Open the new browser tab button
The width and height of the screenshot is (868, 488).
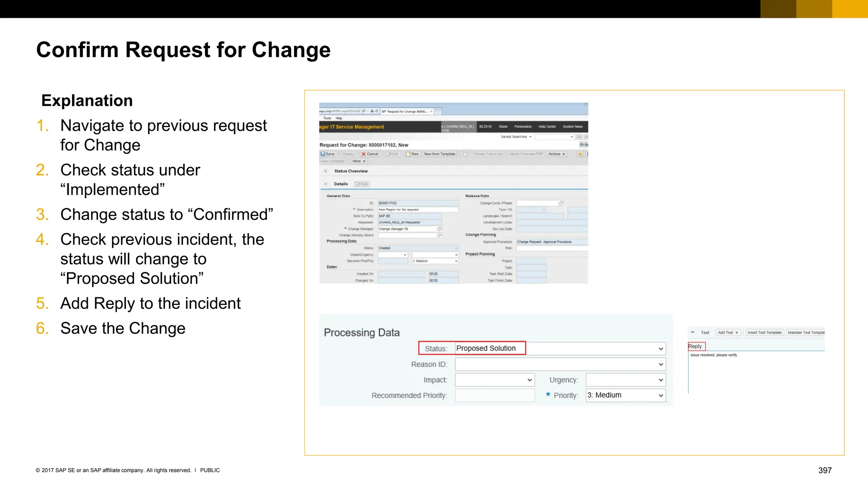tap(438, 111)
